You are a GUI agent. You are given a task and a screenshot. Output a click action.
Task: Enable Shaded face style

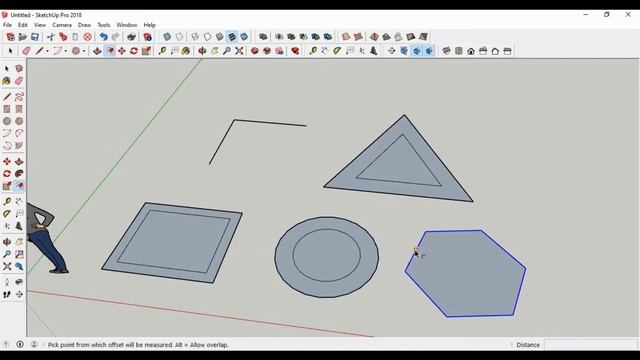coord(220,37)
